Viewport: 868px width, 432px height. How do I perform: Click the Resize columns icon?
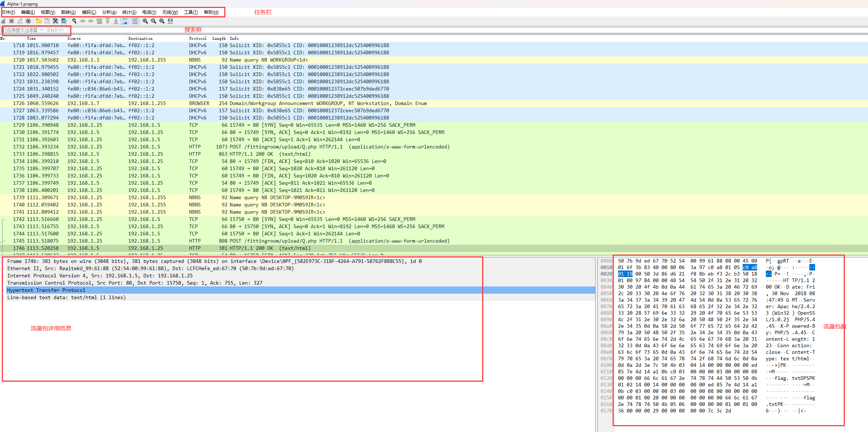(x=170, y=21)
